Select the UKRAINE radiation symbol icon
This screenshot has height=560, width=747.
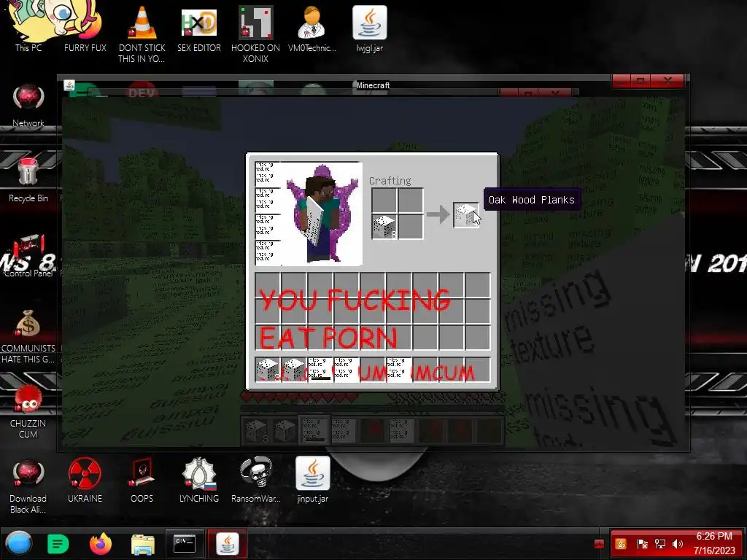85,480
